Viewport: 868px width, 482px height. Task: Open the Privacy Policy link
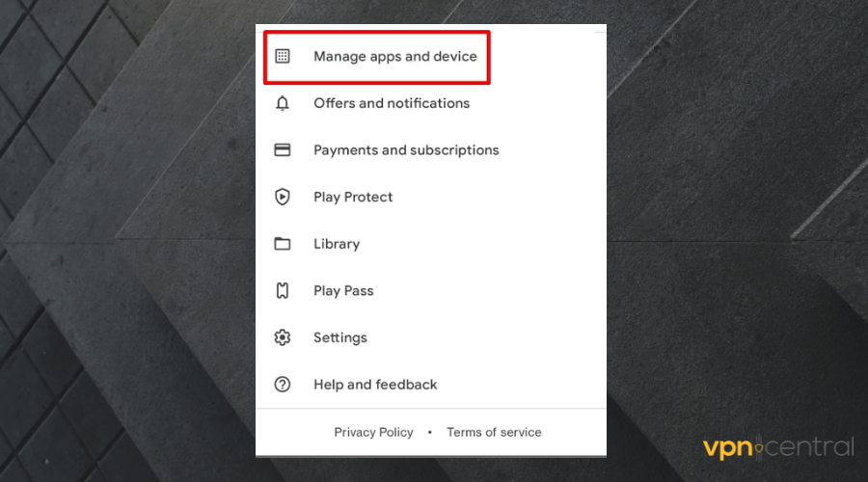[x=373, y=433]
